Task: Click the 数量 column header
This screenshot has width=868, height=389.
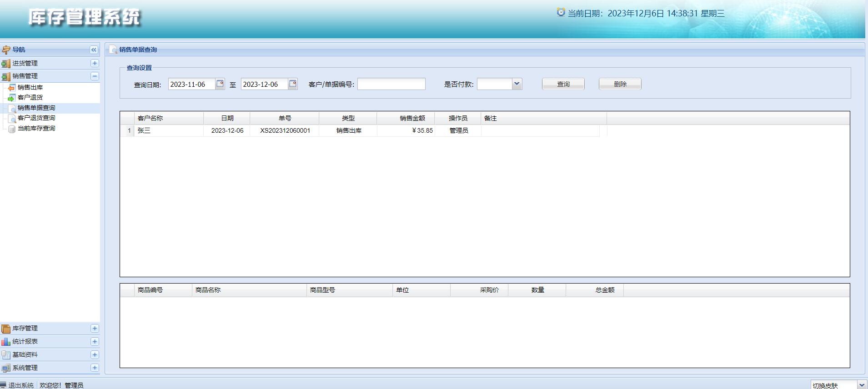Action: click(x=537, y=290)
